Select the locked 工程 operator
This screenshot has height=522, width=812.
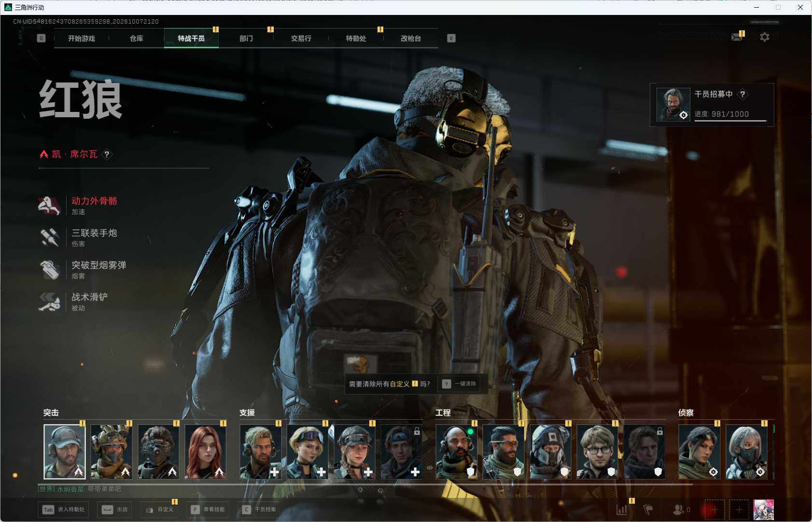[x=644, y=452]
